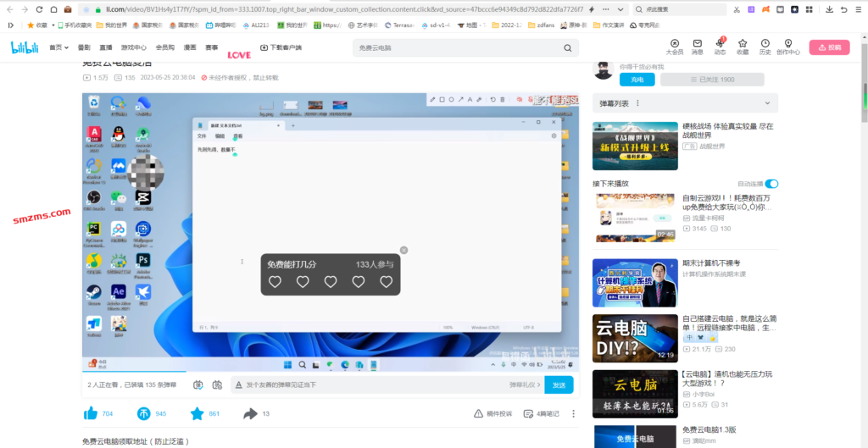Go to the browser home page icon
The width and height of the screenshot is (868, 448).
point(53,9)
